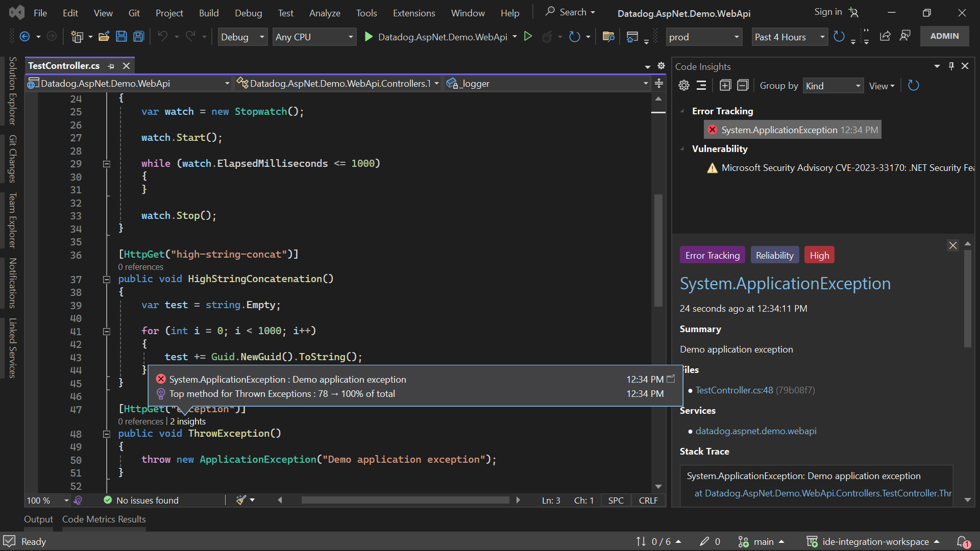Image resolution: width=980 pixels, height=551 pixels.
Task: Click the Hot Reload flame icon
Action: pos(547,36)
